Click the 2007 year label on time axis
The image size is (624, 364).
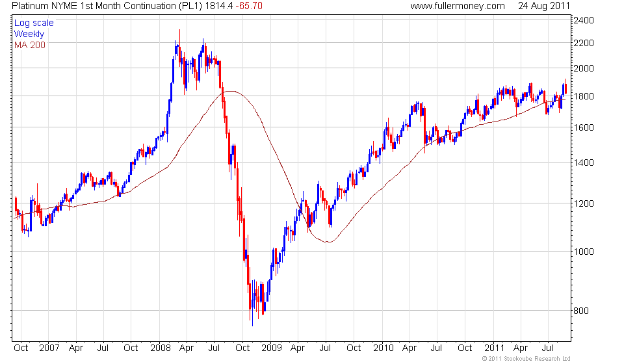(49, 348)
